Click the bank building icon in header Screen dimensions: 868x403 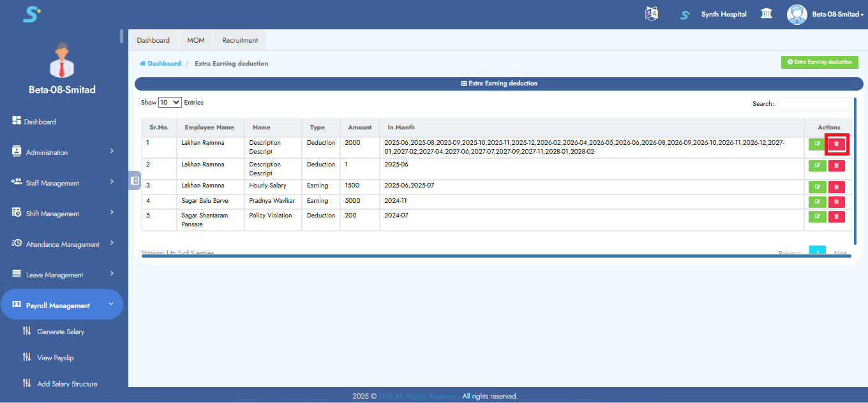(767, 14)
